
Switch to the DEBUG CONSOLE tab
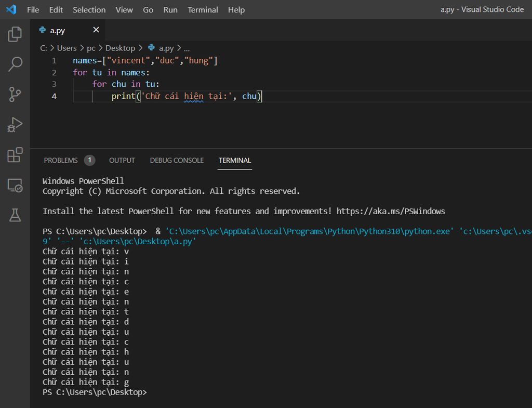pyautogui.click(x=177, y=160)
